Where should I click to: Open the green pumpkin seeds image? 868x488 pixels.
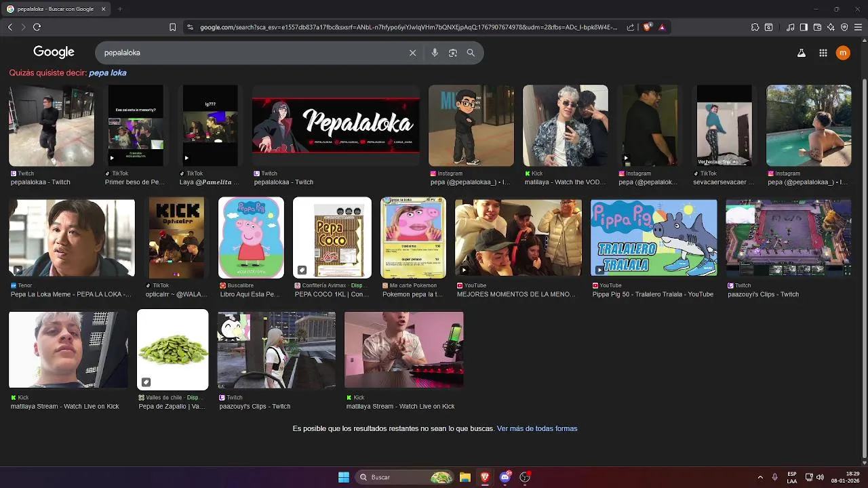173,350
